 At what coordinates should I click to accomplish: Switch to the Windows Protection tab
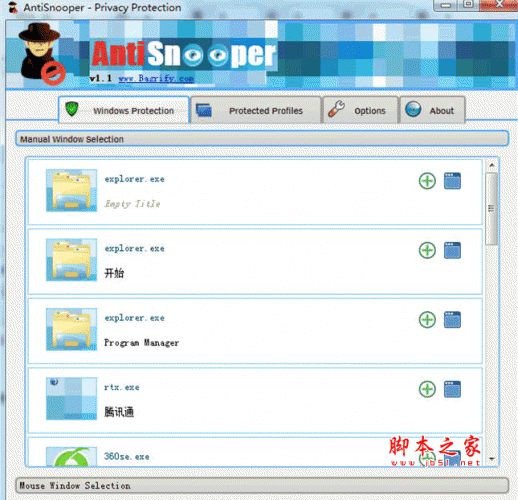(124, 110)
